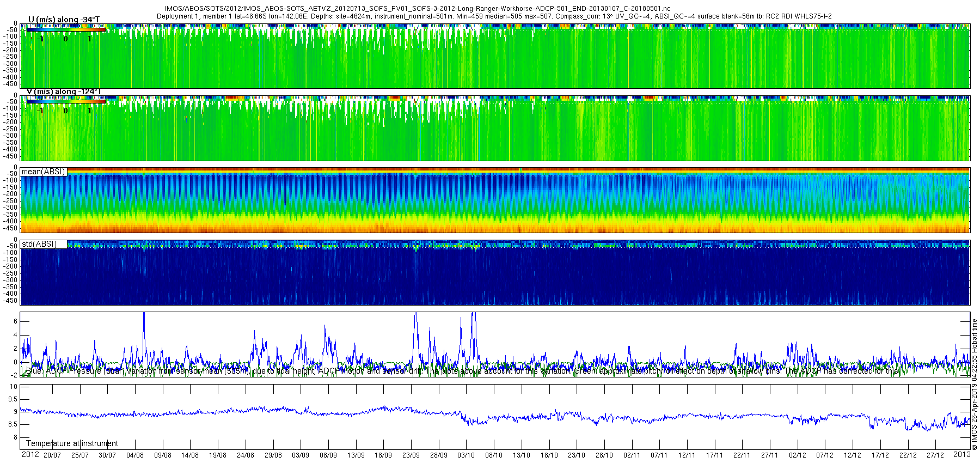Click the '10' tick on temperature axis
Image resolution: width=980 pixels, height=463 pixels.
(x=14, y=387)
